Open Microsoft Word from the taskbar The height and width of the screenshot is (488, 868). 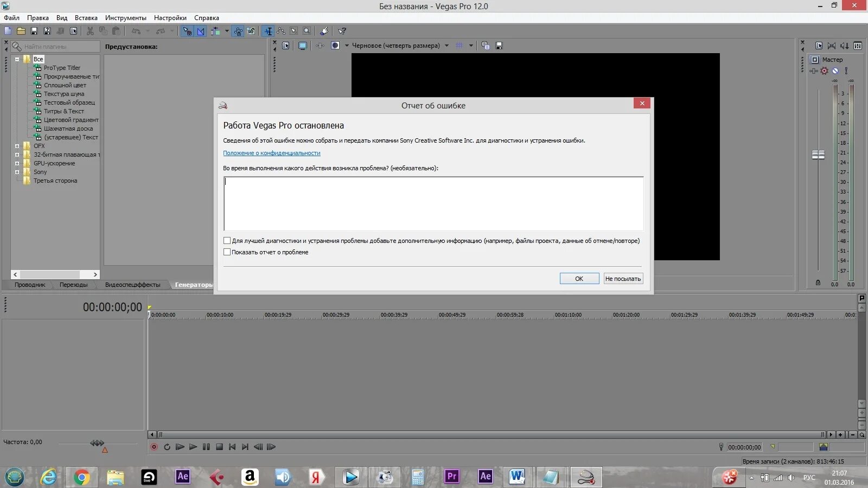(517, 477)
